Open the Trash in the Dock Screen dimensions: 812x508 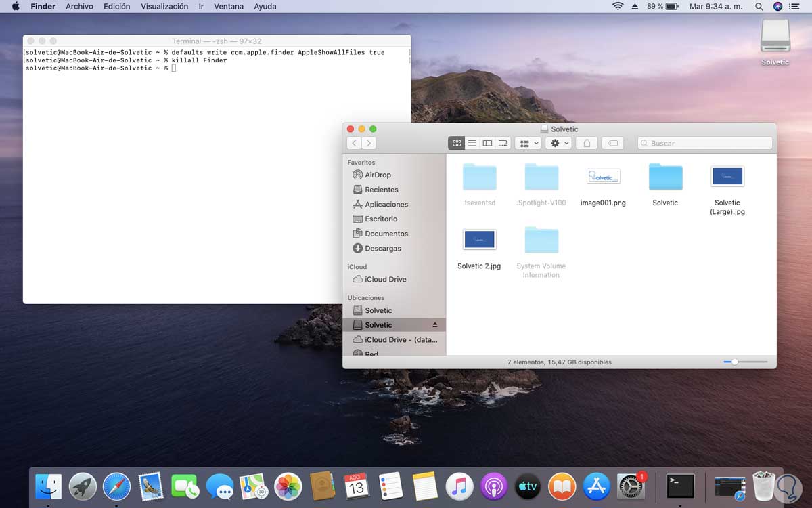coord(764,486)
